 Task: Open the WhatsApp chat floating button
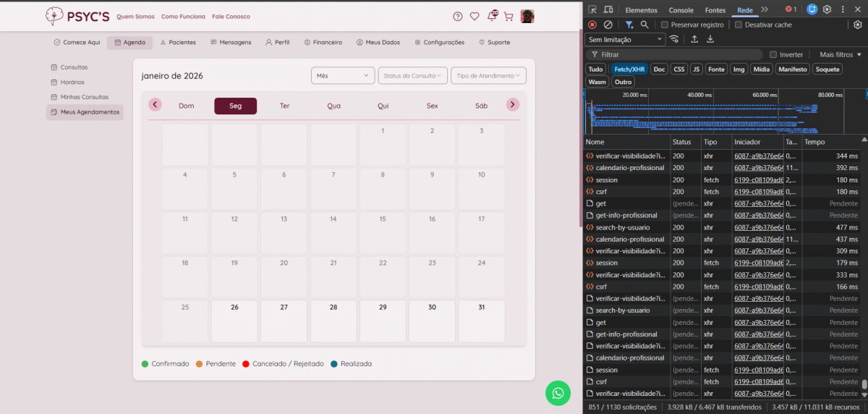(x=558, y=392)
